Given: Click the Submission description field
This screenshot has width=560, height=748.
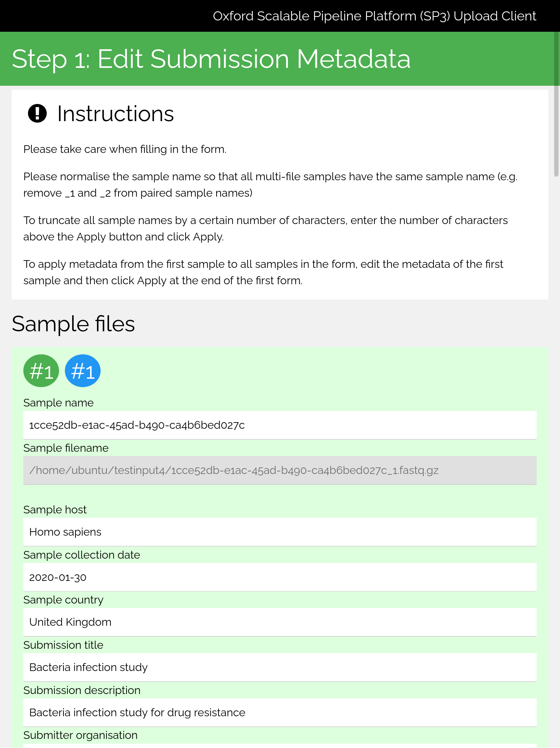Looking at the screenshot, I should click(x=280, y=713).
